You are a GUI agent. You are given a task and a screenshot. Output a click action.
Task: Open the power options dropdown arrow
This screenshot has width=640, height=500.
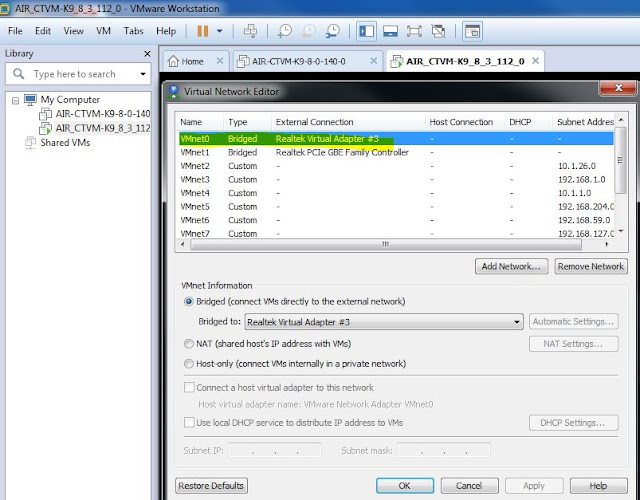(x=220, y=31)
